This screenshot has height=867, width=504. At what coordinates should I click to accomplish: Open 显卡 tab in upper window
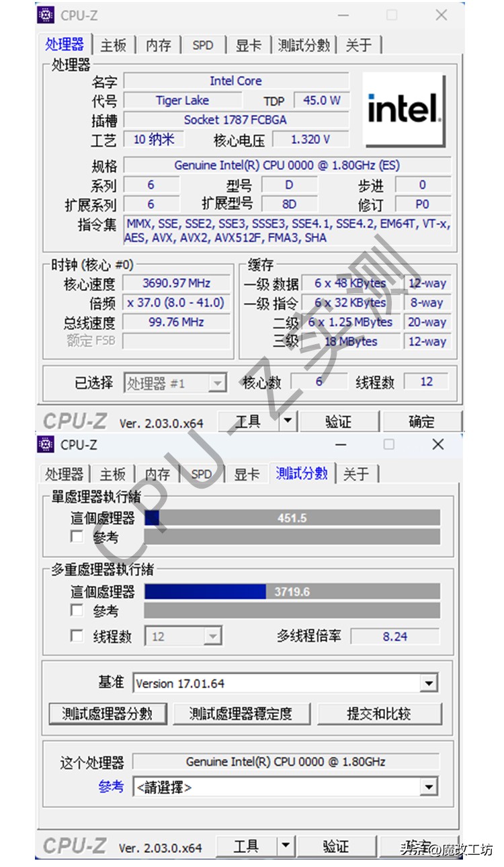coord(248,45)
